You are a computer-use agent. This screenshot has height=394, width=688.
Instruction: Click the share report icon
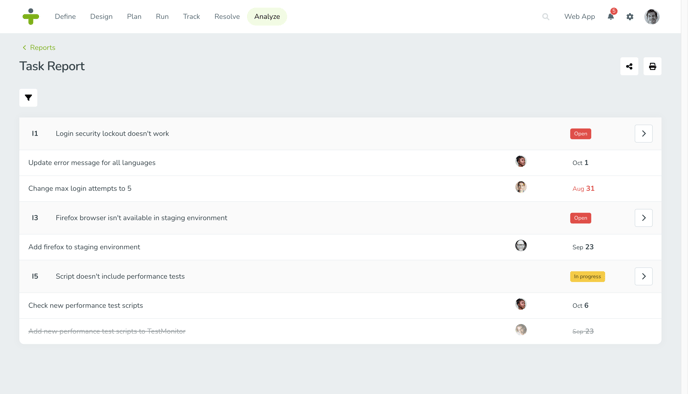[x=629, y=66]
